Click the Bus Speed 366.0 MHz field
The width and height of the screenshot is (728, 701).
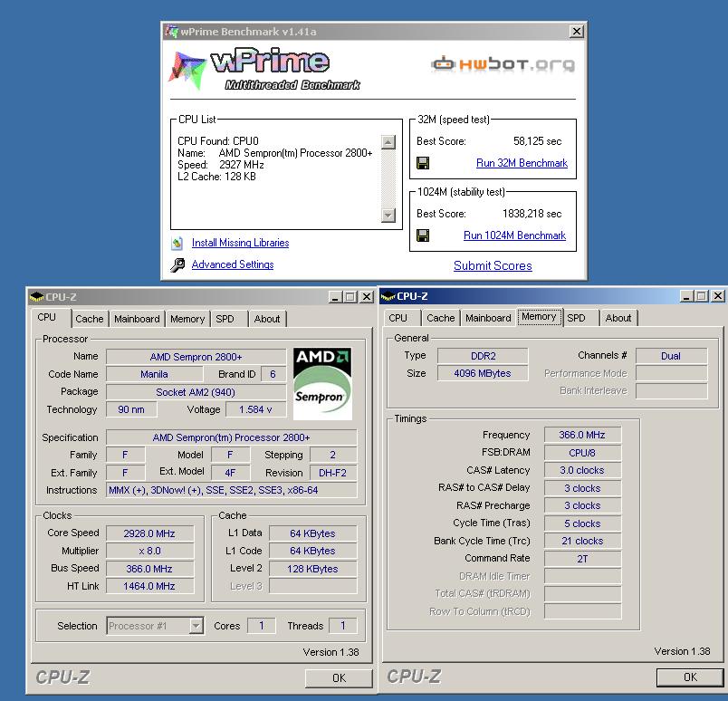tap(149, 569)
